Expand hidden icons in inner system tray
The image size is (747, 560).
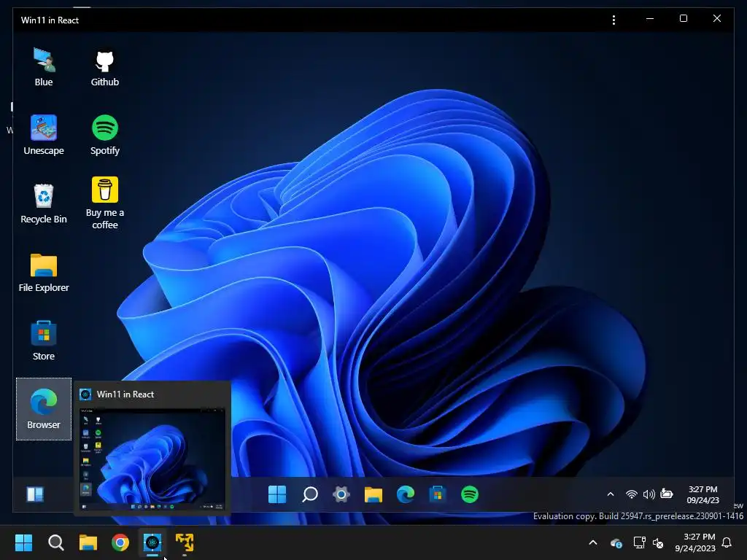pos(611,494)
